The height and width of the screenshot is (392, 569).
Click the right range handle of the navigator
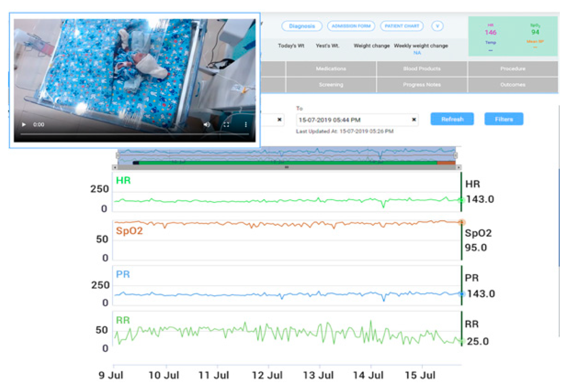click(455, 155)
